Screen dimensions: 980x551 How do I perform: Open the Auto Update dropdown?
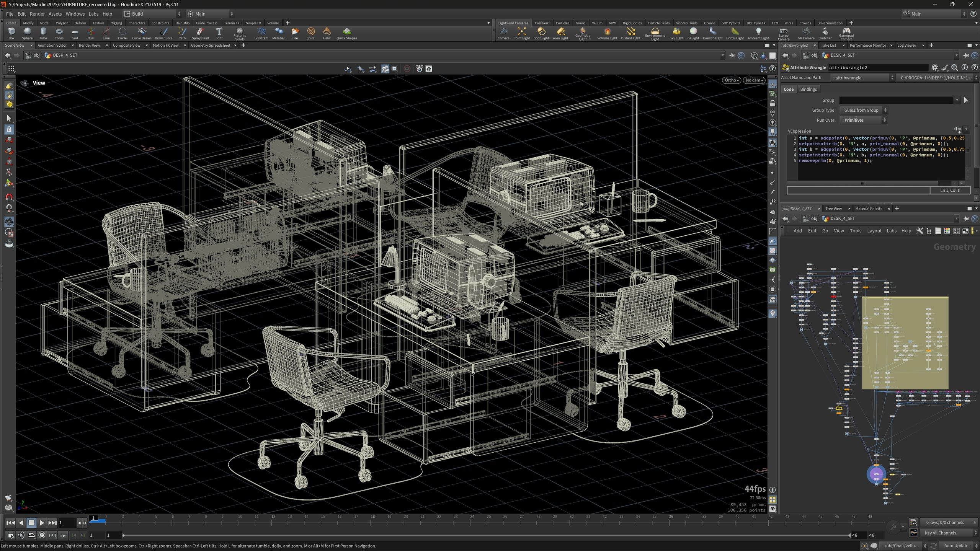(959, 546)
